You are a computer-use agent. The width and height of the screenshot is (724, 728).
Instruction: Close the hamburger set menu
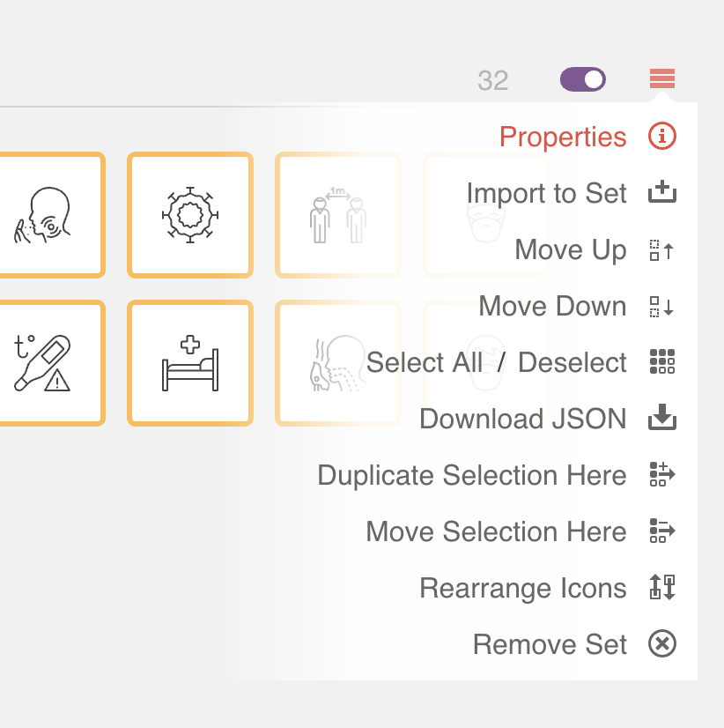click(x=661, y=79)
